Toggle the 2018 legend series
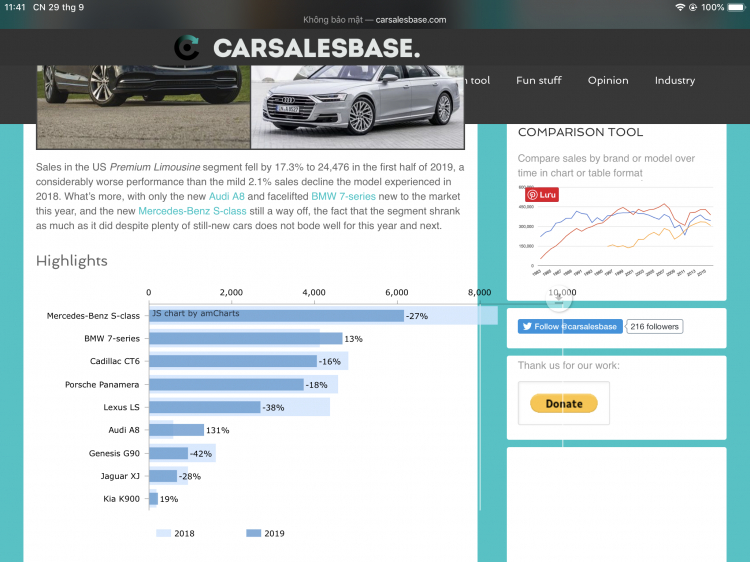Screen dimensions: 750x562 (x=175, y=533)
